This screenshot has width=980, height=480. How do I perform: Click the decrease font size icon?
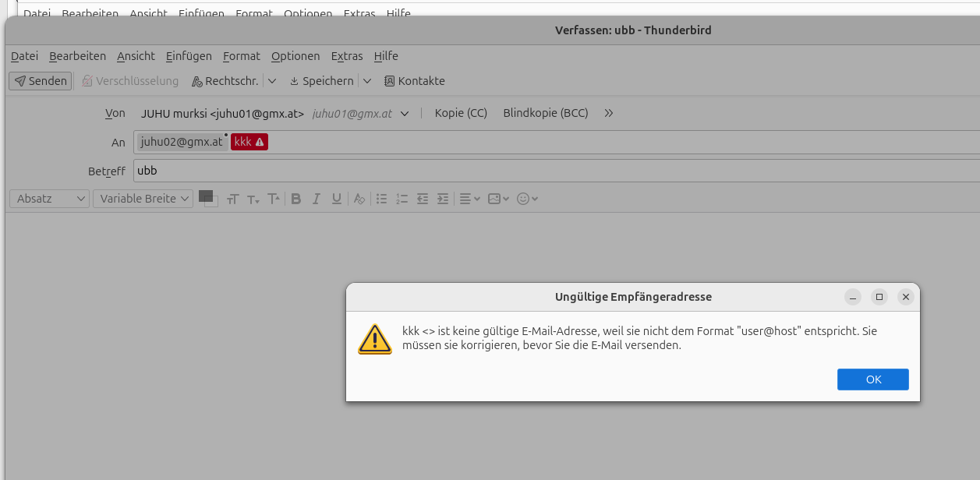coord(253,199)
